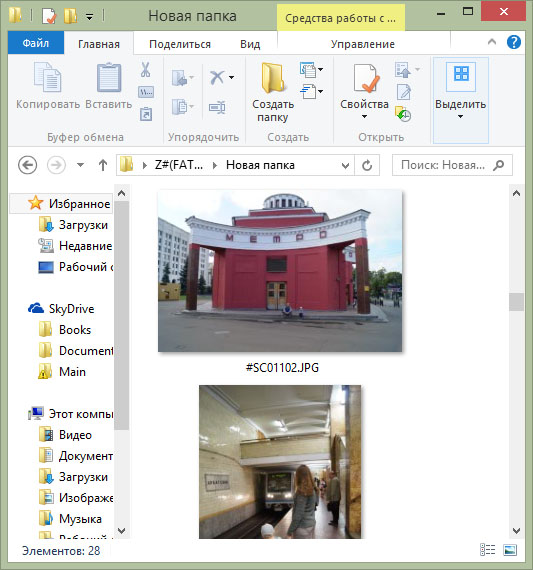
Task: Click the Delete X icon
Action: pyautogui.click(x=217, y=77)
